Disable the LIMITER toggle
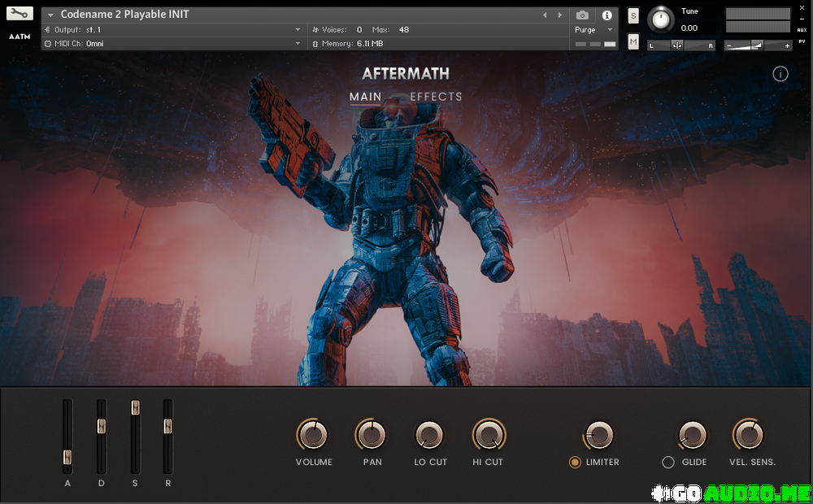This screenshot has height=504, width=813. (x=575, y=463)
